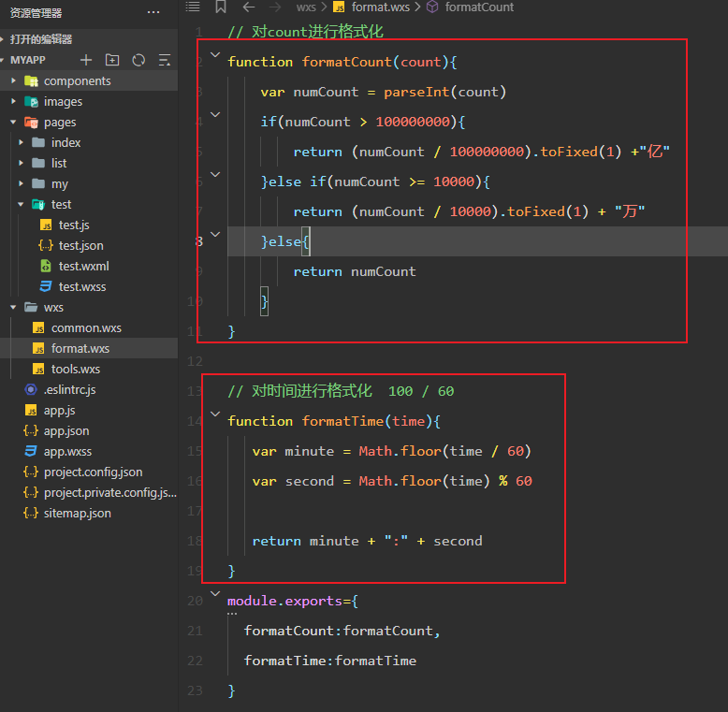Image resolution: width=728 pixels, height=712 pixels.
Task: Toggle the editor outline list icon
Action: (x=193, y=7)
